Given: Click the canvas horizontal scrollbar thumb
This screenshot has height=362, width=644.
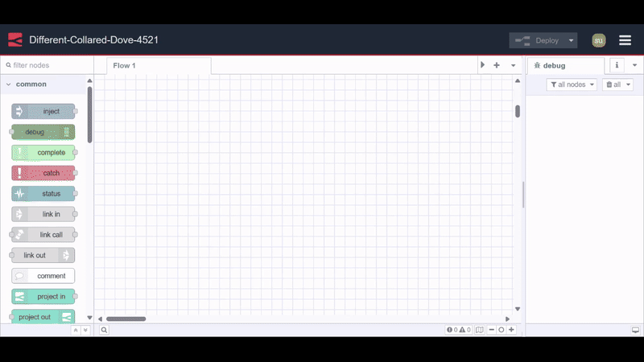Looking at the screenshot, I should (x=126, y=319).
